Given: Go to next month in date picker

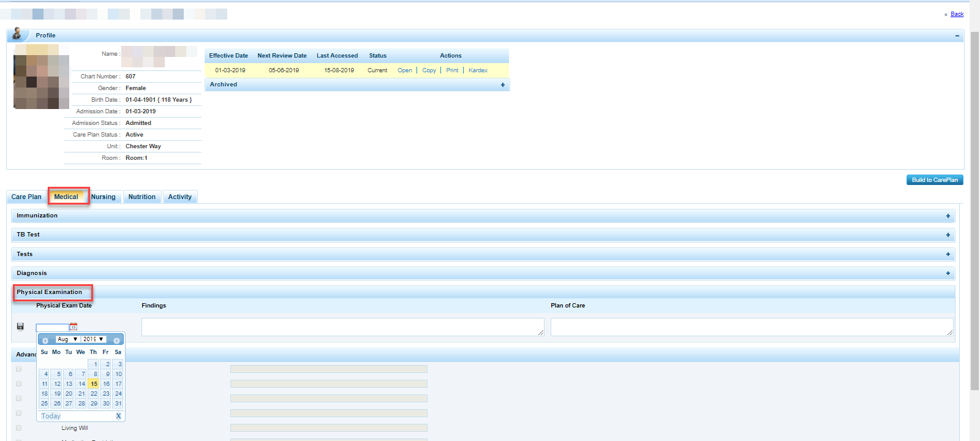Looking at the screenshot, I should point(116,341).
